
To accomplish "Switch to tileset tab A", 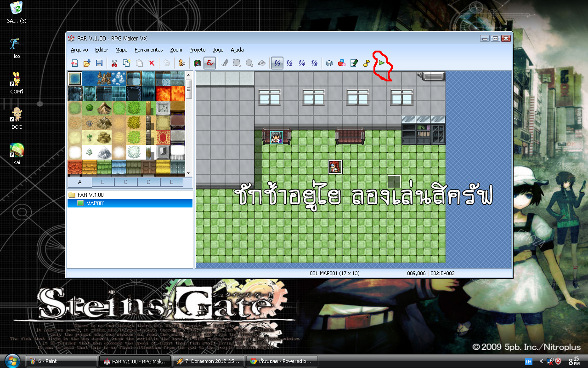I will coord(80,182).
